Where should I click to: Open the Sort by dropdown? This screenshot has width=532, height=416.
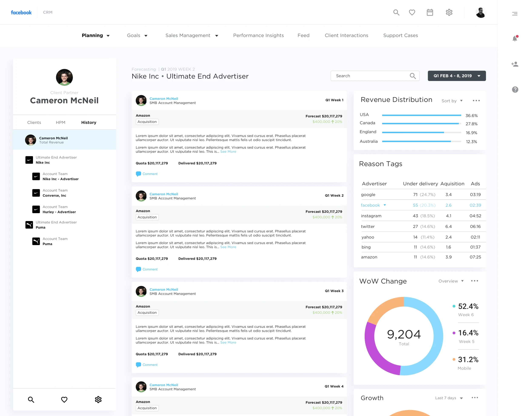tap(452, 101)
